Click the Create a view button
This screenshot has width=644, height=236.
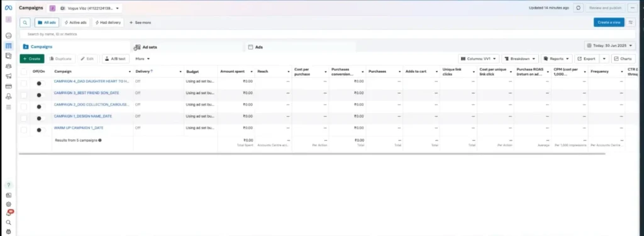point(609,23)
